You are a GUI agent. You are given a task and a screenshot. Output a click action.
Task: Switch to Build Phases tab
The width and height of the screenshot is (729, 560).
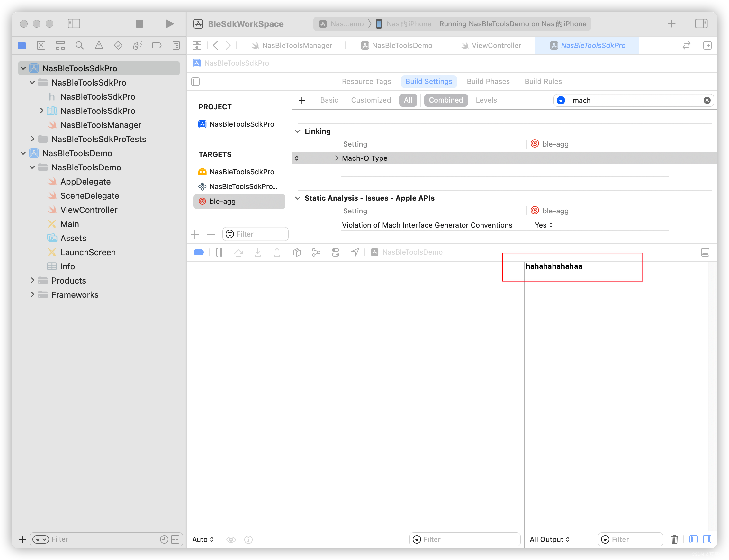[488, 81]
